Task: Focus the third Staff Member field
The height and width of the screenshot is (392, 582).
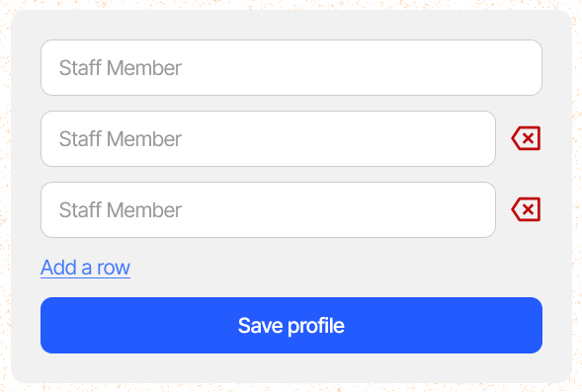Action: point(268,210)
